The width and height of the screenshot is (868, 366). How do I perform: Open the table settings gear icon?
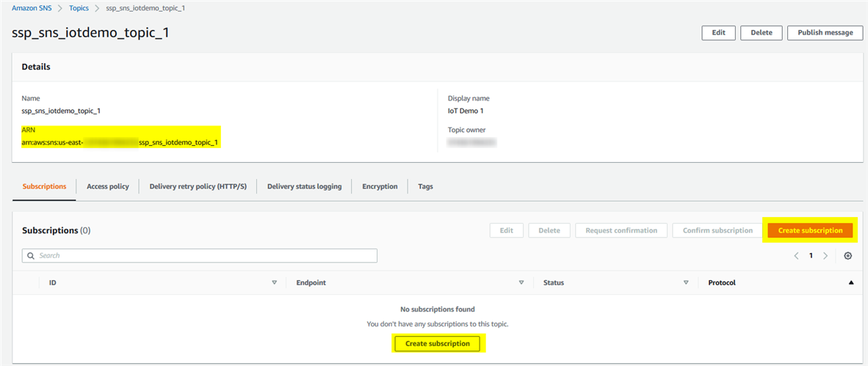click(x=848, y=256)
